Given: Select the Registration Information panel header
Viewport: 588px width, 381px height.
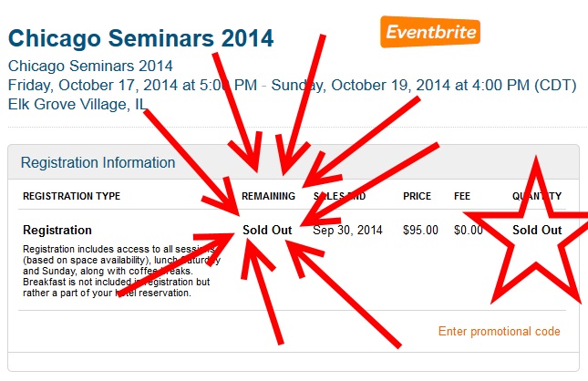Looking at the screenshot, I should tap(98, 163).
